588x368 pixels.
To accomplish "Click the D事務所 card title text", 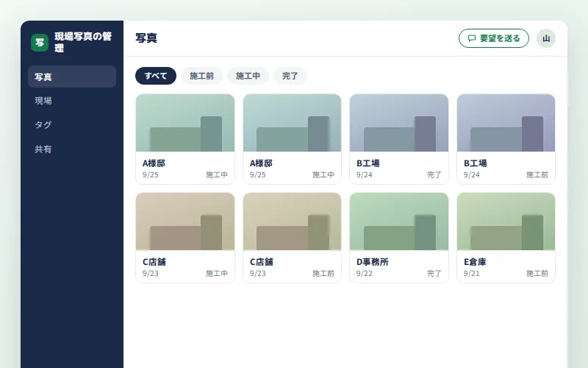I will 373,262.
